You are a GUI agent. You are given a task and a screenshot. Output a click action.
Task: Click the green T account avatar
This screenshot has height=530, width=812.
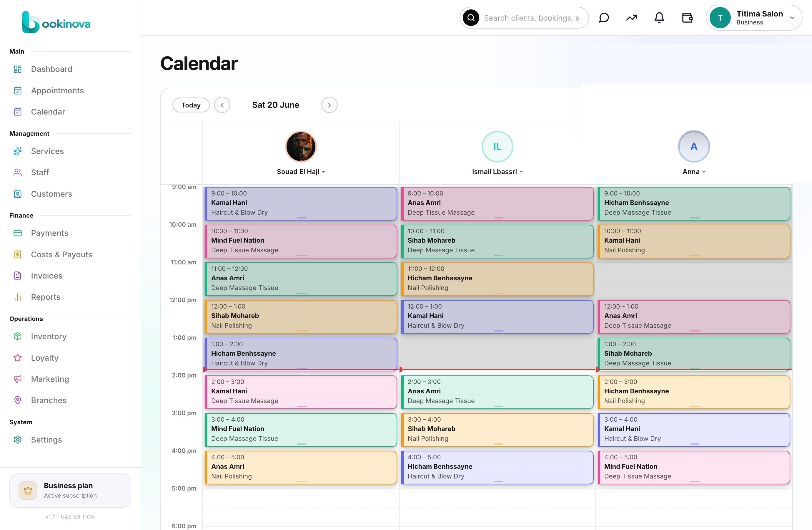720,18
